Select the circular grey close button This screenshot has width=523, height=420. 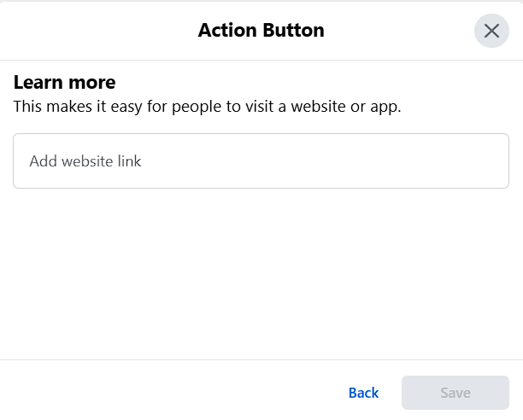tap(491, 31)
